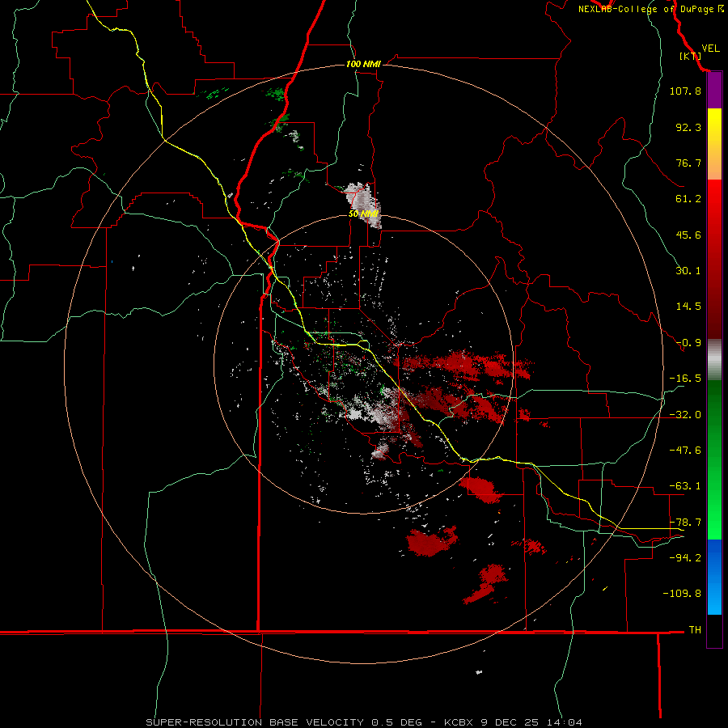Screen dimensions: 728x728
Task: Click the yellow segment of velocity color bar
Action: tap(714, 126)
